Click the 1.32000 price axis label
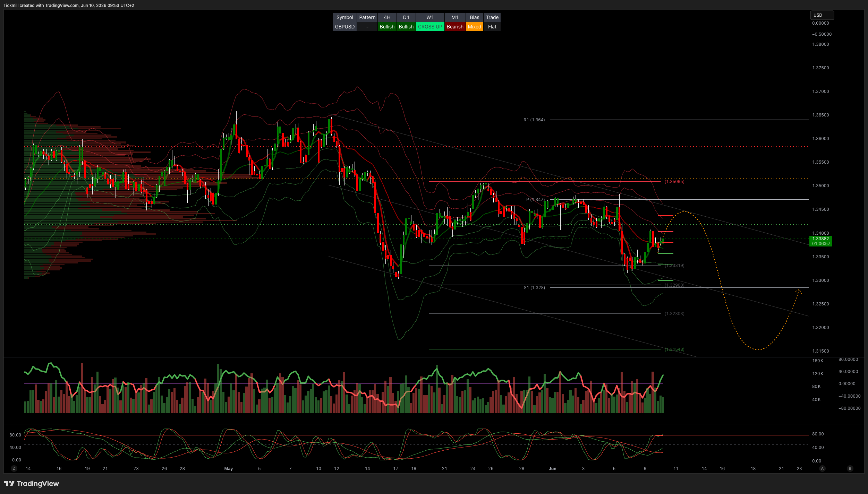 click(x=820, y=328)
